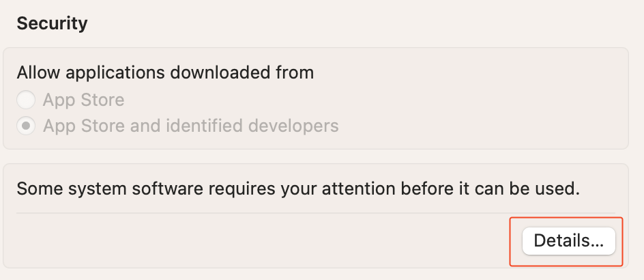Click the "identified developers" option label text
This screenshot has height=280, width=644.
pos(248,126)
